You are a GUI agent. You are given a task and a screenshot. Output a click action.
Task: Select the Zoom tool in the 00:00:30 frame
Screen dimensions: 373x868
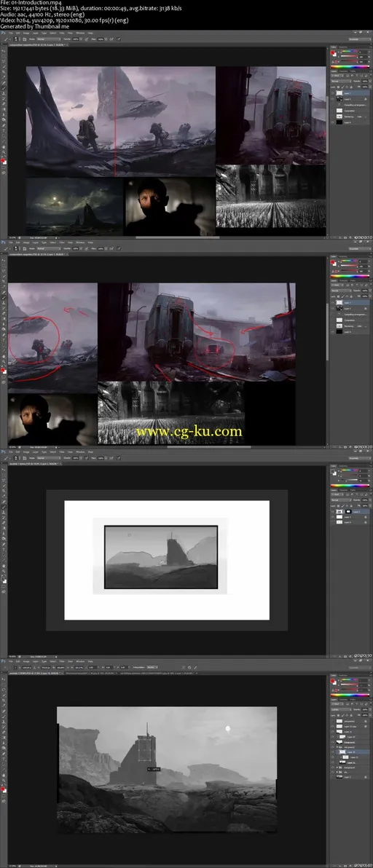tap(4, 571)
